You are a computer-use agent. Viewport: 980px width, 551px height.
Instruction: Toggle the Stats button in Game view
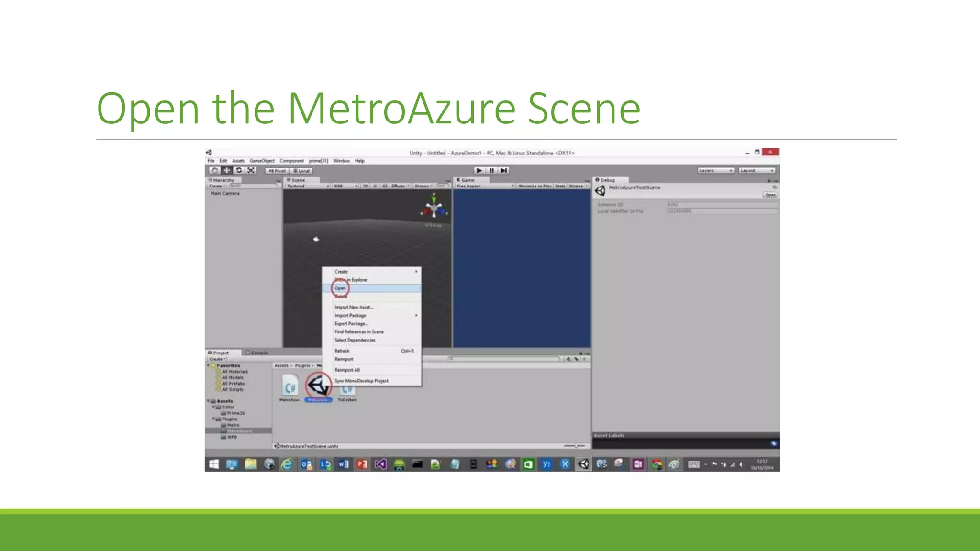point(560,186)
